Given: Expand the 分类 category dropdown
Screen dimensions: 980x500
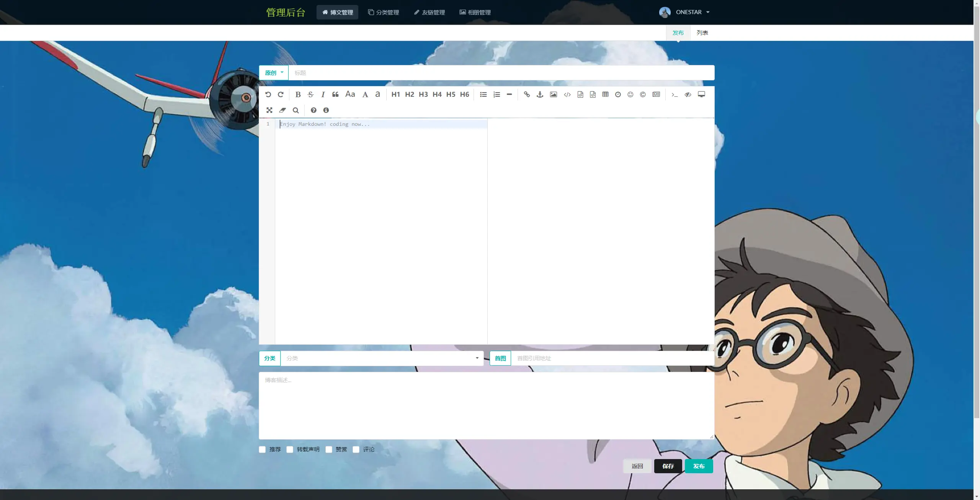Looking at the screenshot, I should click(382, 358).
